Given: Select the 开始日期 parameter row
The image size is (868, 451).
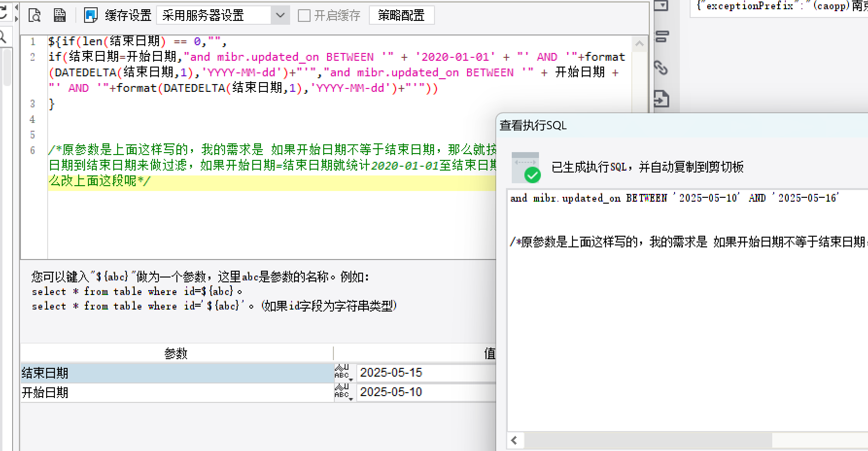Looking at the screenshot, I should pos(177,392).
